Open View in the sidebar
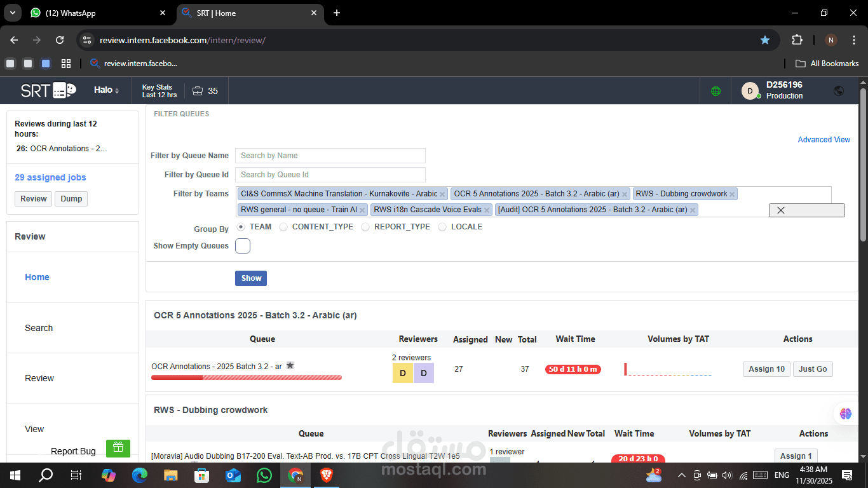The height and width of the screenshot is (488, 868). [x=34, y=429]
